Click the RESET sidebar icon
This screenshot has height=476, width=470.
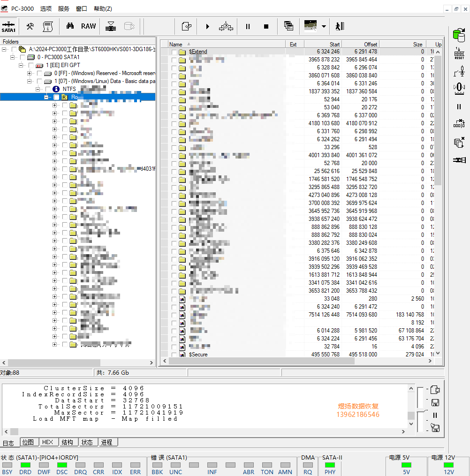tap(459, 53)
